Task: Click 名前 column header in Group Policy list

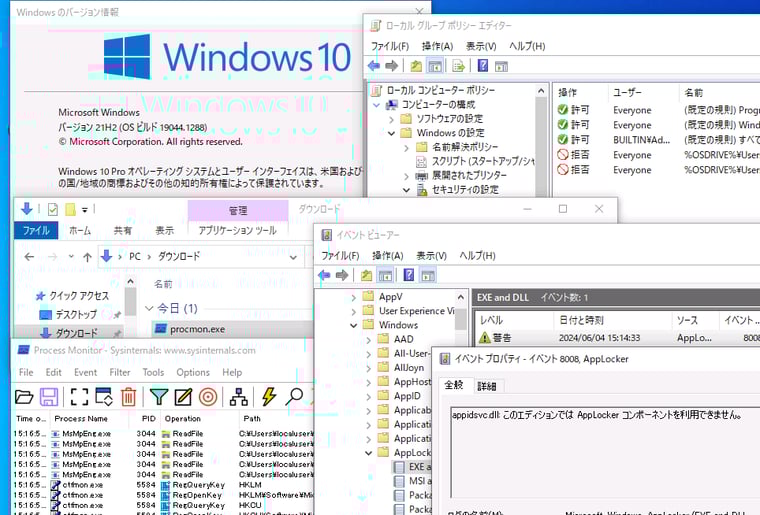Action: point(694,93)
